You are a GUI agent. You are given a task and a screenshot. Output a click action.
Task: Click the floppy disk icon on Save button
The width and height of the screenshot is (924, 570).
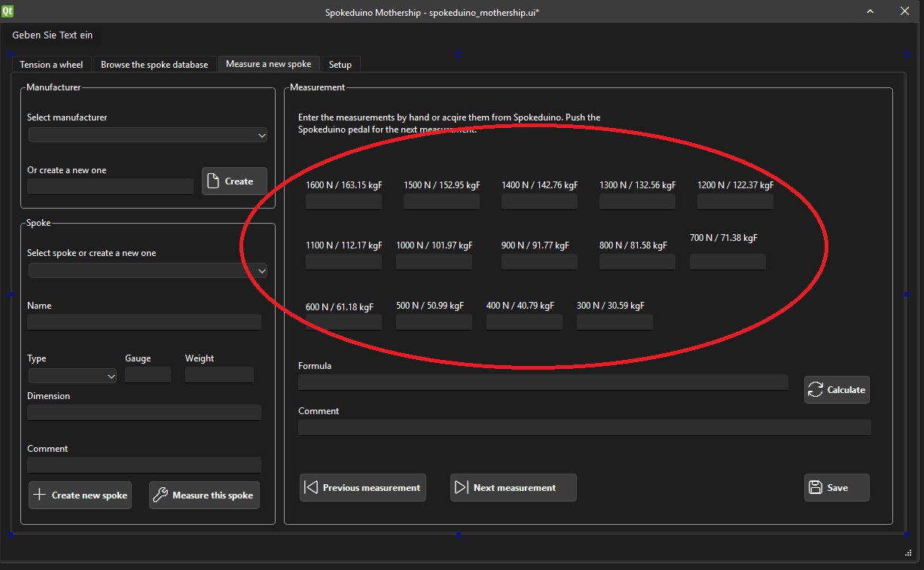click(815, 487)
